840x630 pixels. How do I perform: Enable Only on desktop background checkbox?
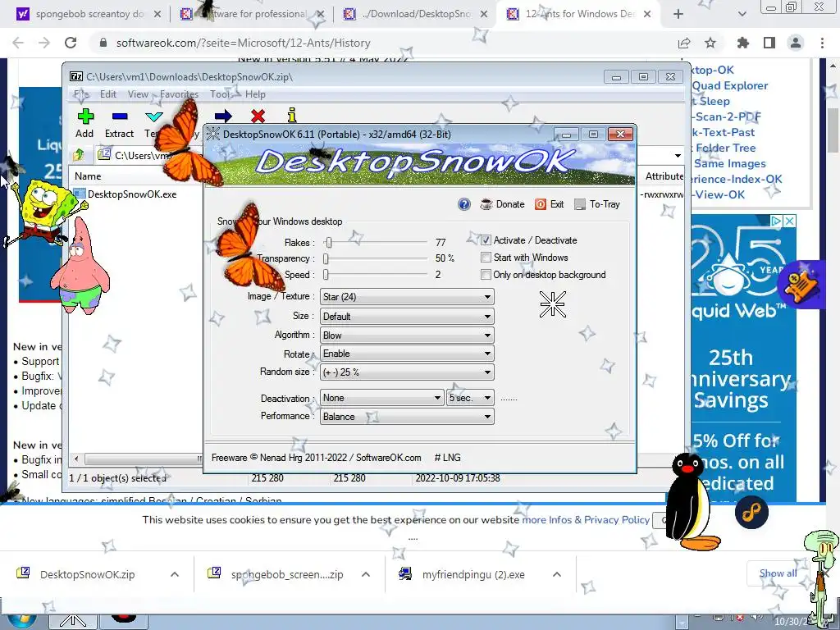click(x=486, y=275)
